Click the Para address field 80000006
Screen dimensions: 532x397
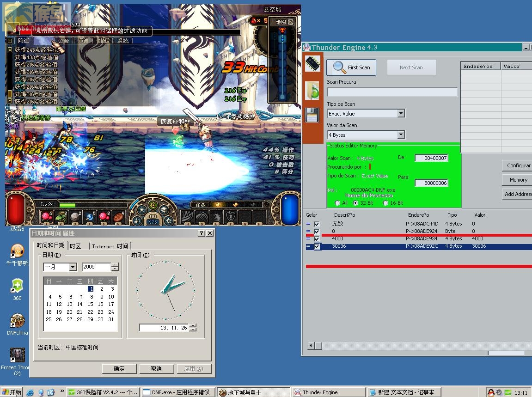pyautogui.click(x=432, y=183)
